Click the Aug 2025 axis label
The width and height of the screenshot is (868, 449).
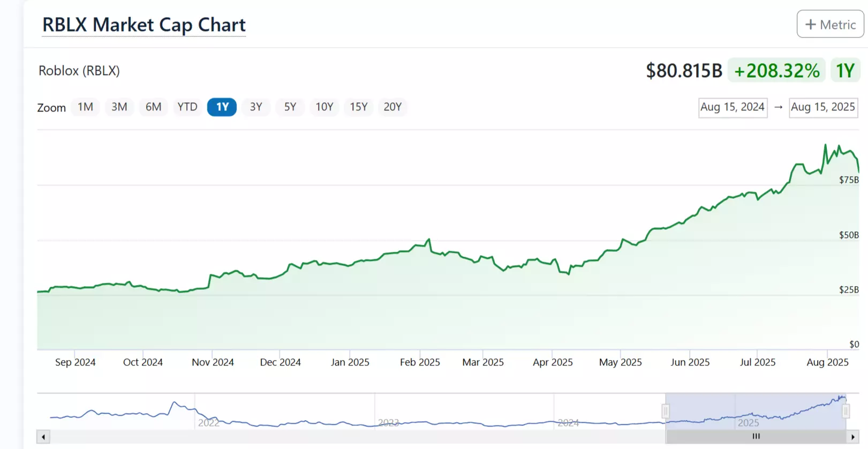pos(827,362)
